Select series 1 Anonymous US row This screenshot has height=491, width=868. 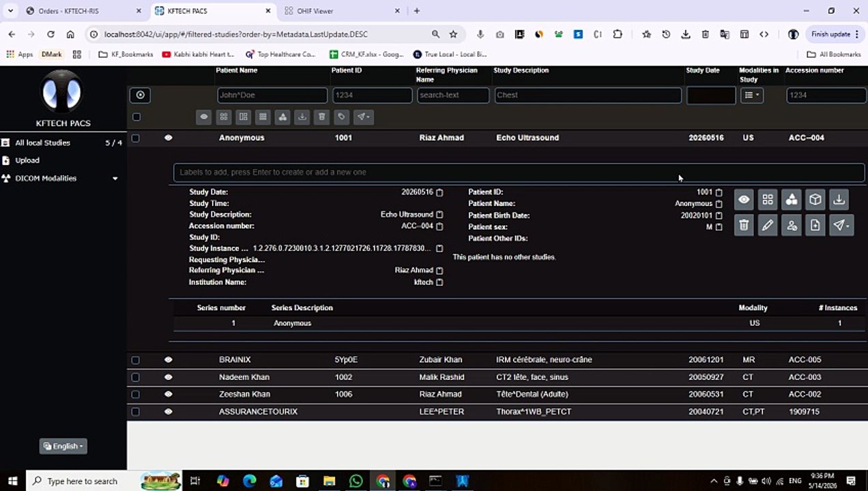click(x=520, y=323)
